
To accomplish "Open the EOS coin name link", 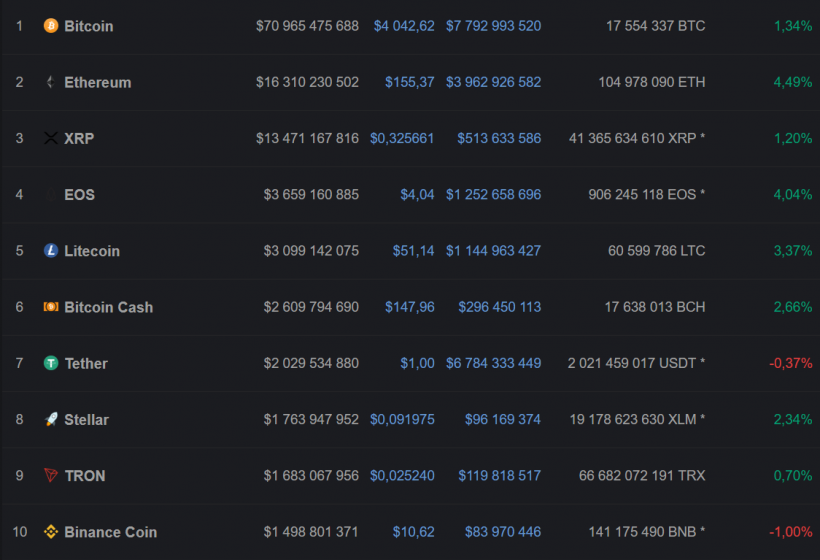I will pyautogui.click(x=80, y=195).
